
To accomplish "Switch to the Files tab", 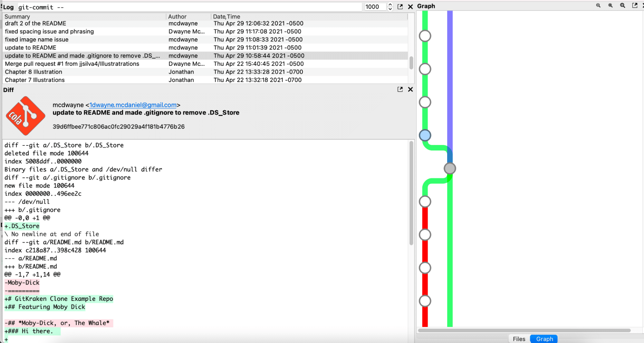I will coord(519,339).
